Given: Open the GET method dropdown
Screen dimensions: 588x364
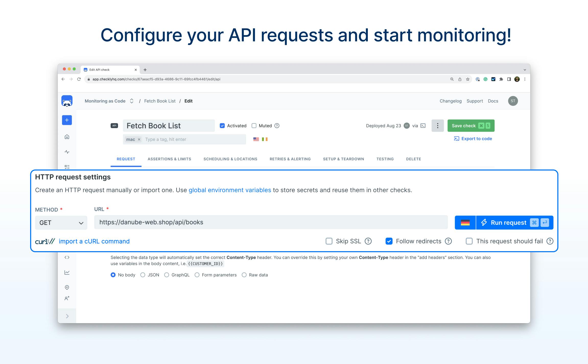Looking at the screenshot, I should 61,223.
